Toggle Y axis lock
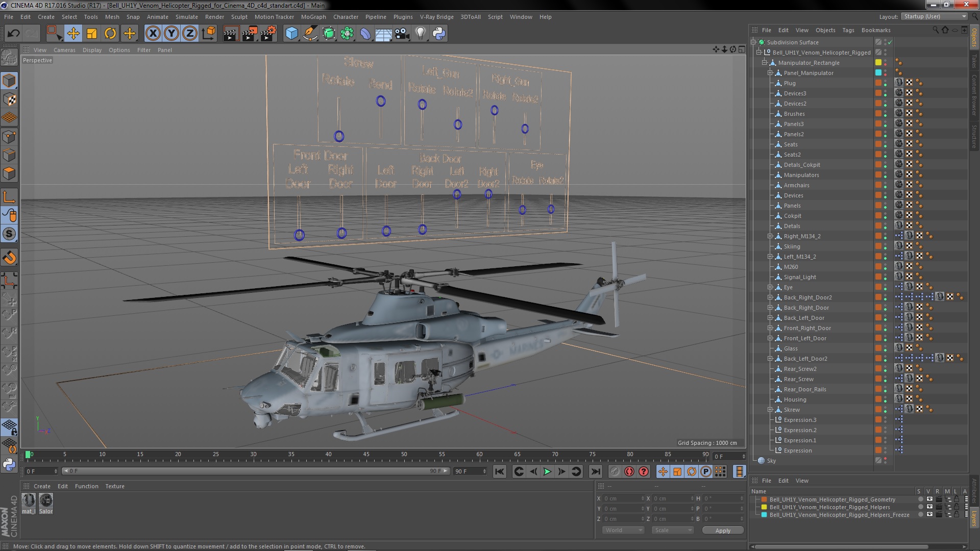The height and width of the screenshot is (551, 980). [171, 34]
